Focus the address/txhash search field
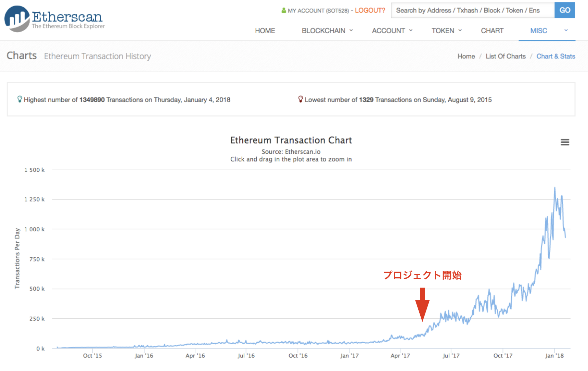 click(472, 11)
